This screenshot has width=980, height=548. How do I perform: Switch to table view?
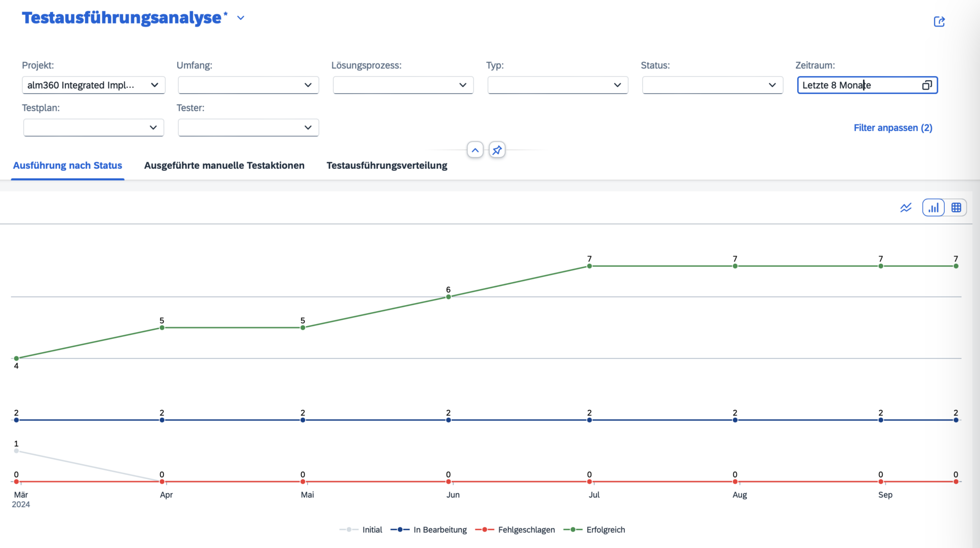(x=956, y=208)
